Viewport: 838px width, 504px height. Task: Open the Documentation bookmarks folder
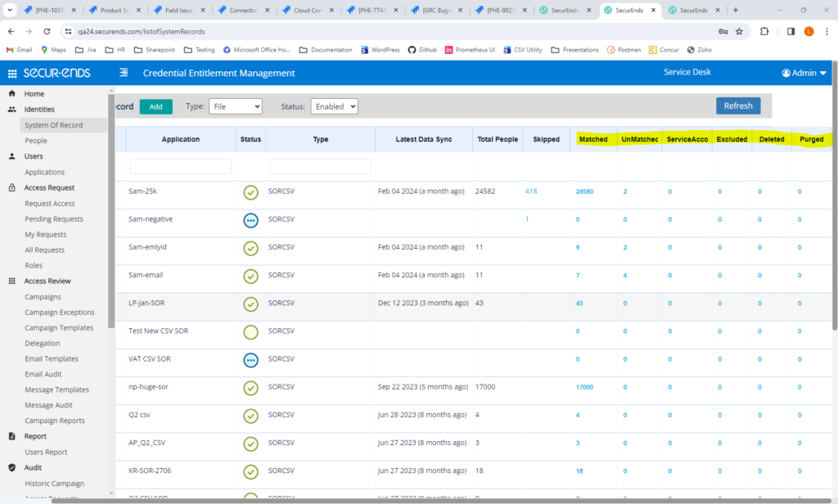pyautogui.click(x=326, y=50)
